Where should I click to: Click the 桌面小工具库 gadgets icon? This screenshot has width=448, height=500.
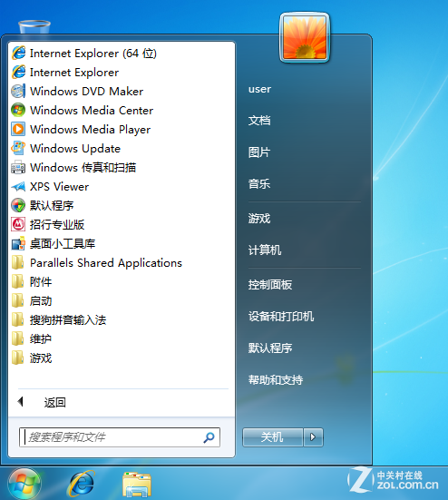click(x=18, y=243)
